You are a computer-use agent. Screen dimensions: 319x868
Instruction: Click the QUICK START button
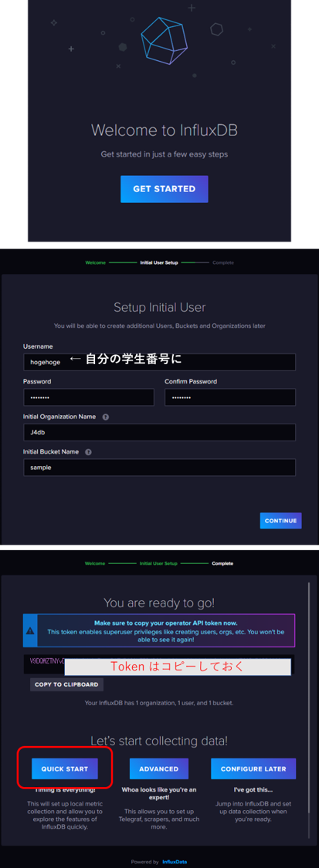click(64, 769)
